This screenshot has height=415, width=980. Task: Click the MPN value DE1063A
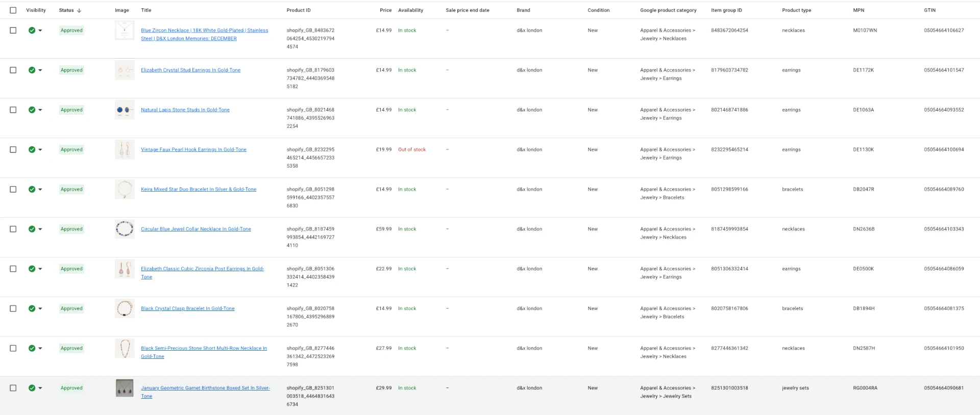click(864, 110)
